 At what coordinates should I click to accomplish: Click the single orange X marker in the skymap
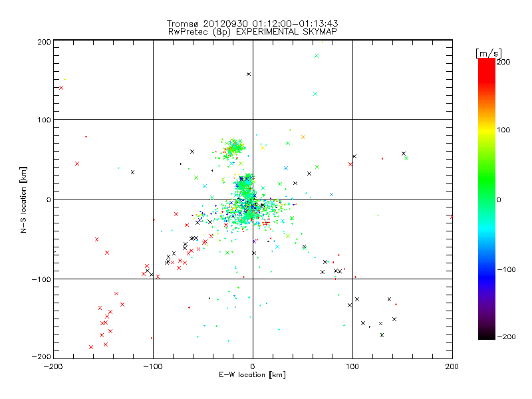pos(303,137)
